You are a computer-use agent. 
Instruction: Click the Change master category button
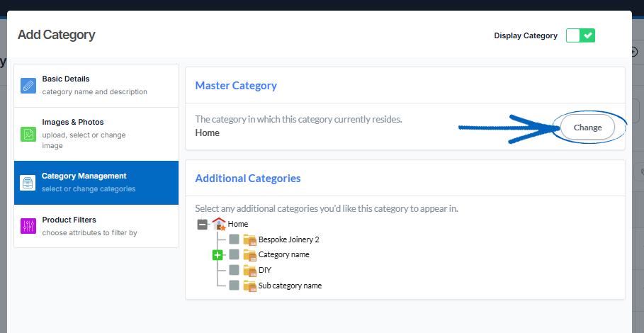(588, 128)
